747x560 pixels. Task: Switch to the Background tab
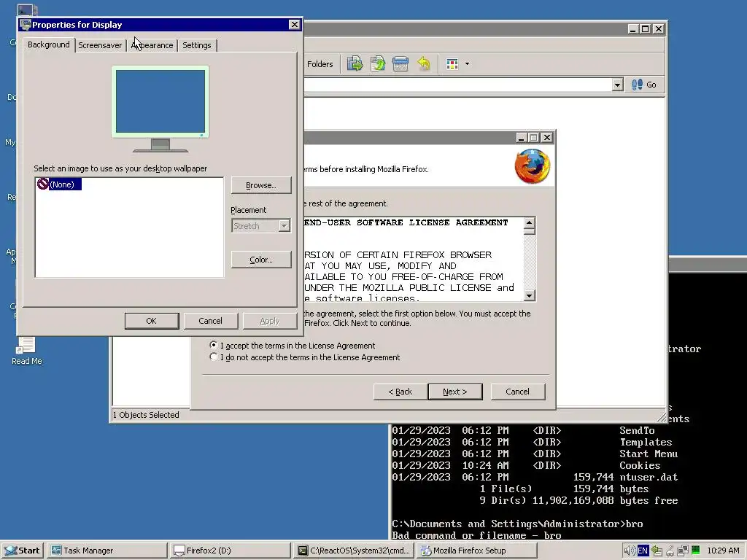tap(49, 44)
